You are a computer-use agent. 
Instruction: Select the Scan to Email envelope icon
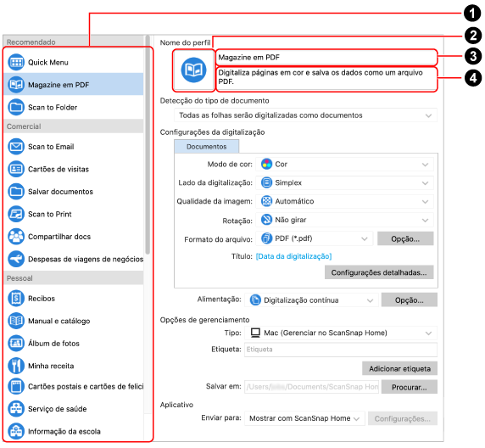click(x=16, y=147)
